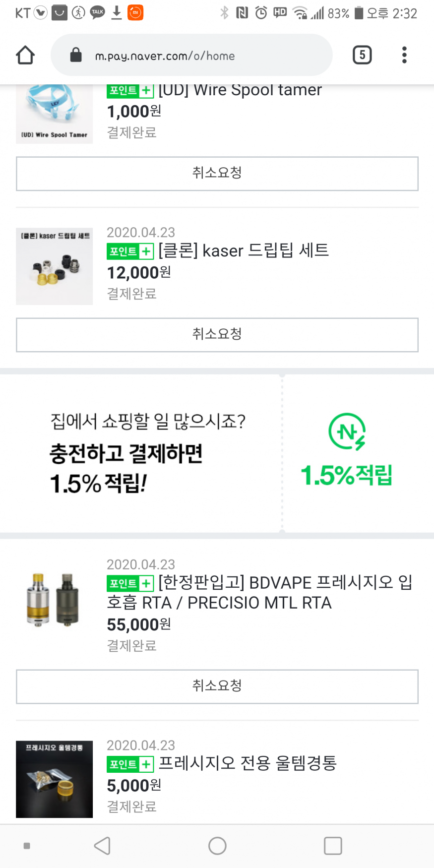Open 프레시지오 전용 울템경통 product link
434x868 pixels.
(247, 763)
